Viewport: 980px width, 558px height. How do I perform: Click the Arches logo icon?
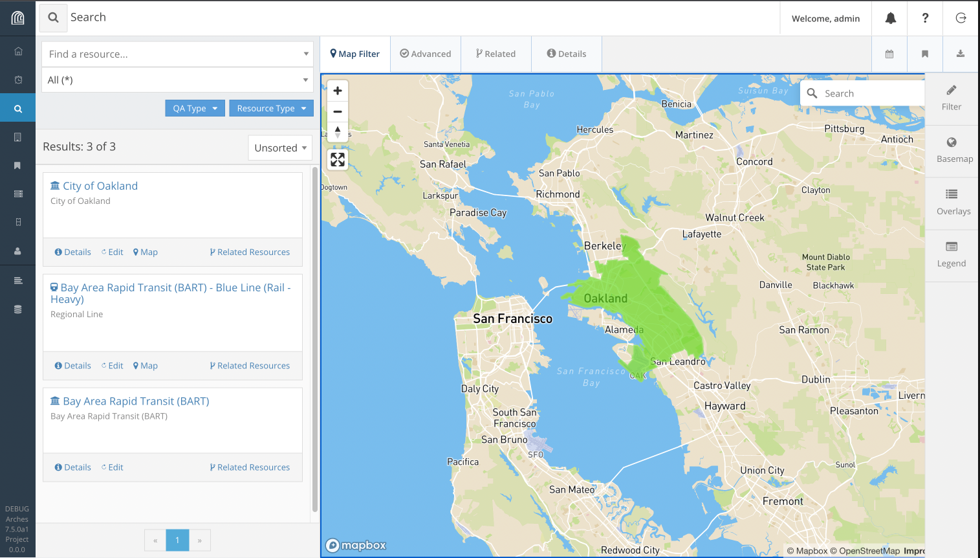(17, 18)
